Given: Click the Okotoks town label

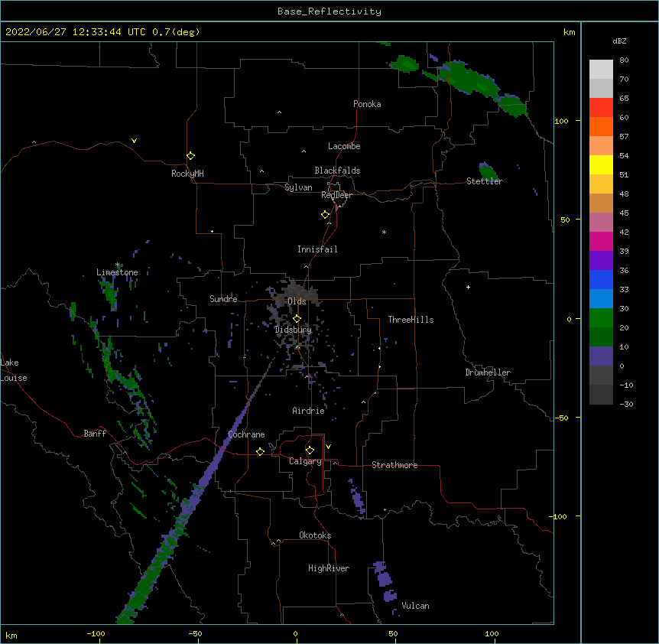Looking at the screenshot, I should [315, 535].
